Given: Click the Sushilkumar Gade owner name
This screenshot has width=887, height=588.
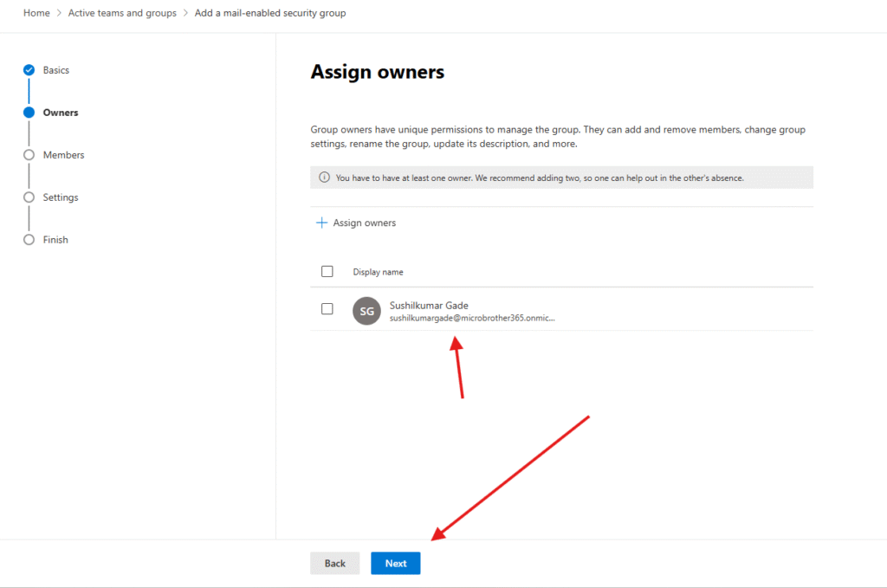Looking at the screenshot, I should [429, 305].
